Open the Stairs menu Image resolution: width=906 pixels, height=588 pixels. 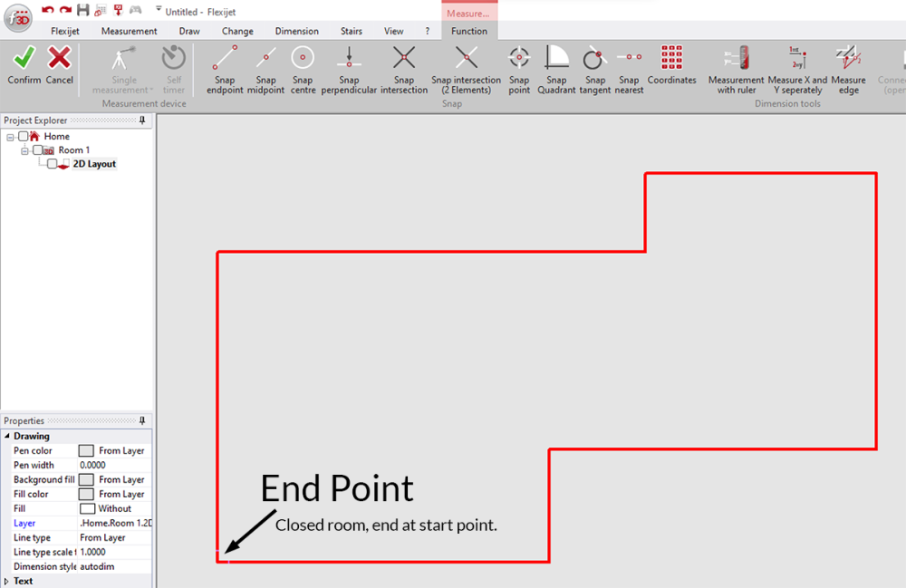(352, 30)
